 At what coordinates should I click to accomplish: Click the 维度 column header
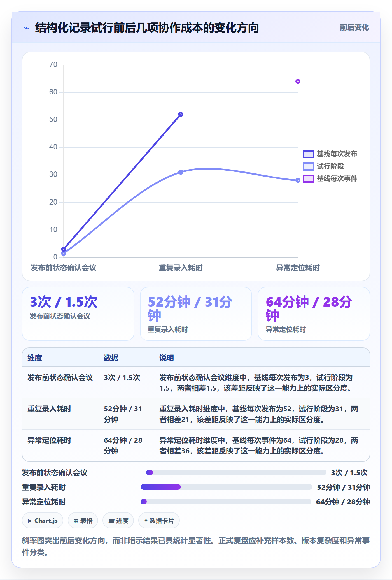point(35,358)
